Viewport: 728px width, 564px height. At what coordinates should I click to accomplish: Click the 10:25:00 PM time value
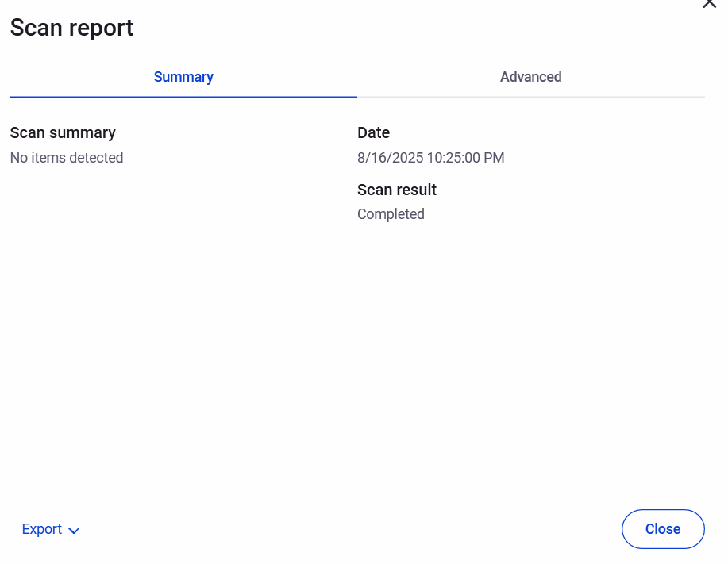[x=465, y=158]
